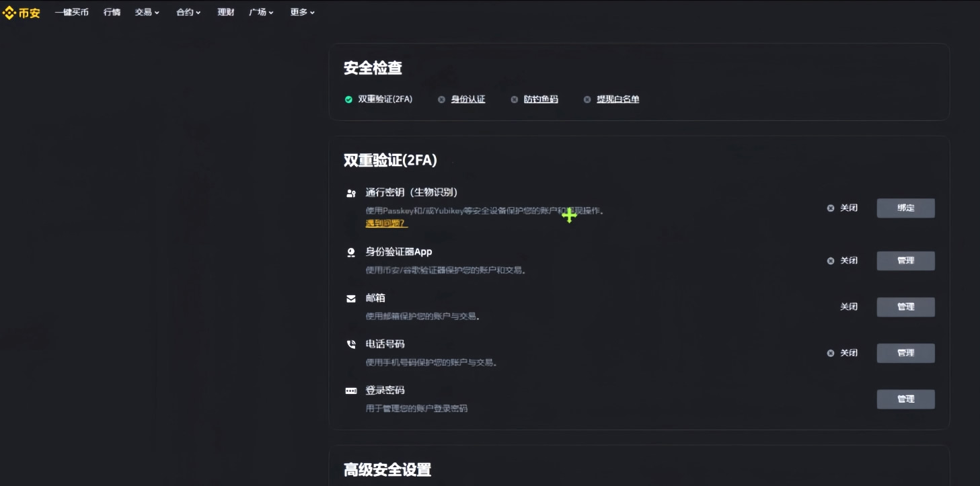
Task: Click the passkey (biometric) icon beside 通行密钥
Action: [350, 192]
